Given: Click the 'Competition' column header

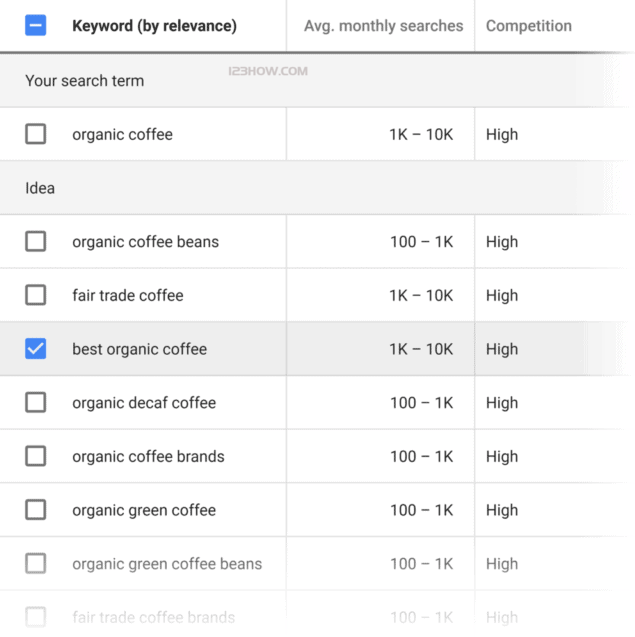Looking at the screenshot, I should pos(528,26).
